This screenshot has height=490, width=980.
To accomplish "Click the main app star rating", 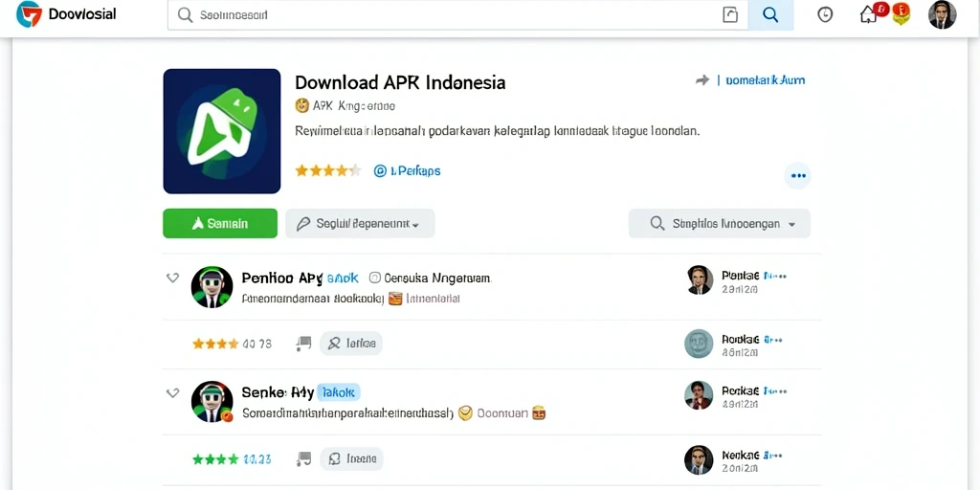I will 328,170.
